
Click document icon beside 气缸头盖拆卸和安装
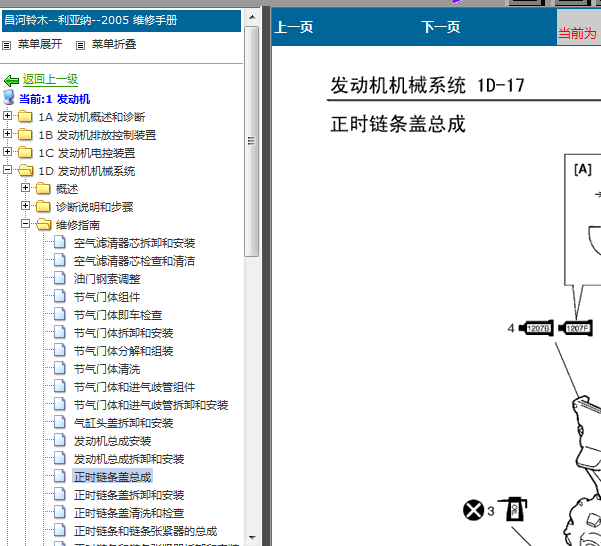[60, 422]
